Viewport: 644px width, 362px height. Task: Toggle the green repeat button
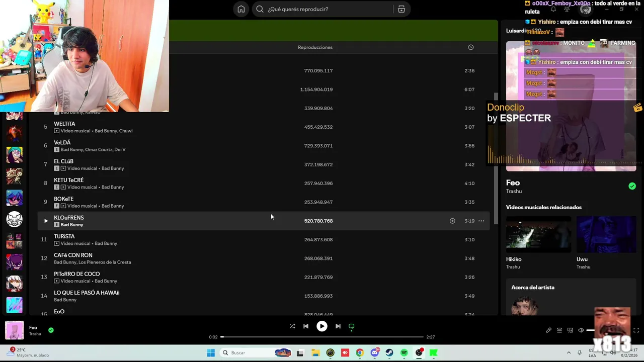point(352,326)
